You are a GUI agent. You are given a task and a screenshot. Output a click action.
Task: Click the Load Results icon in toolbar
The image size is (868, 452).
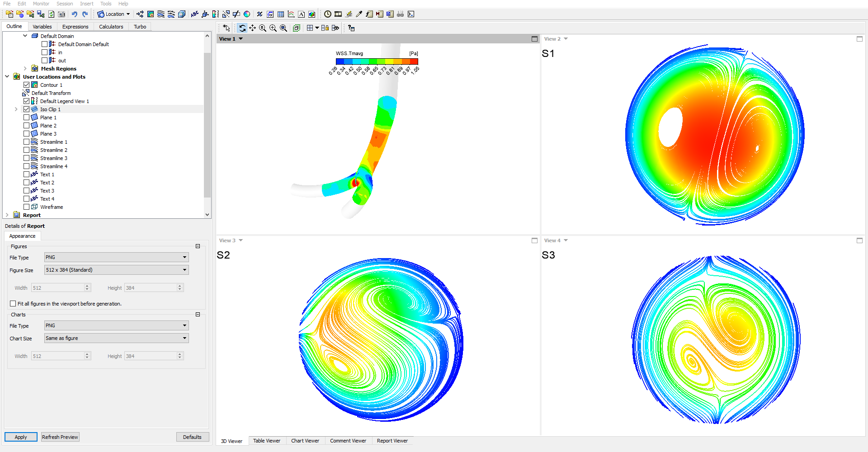[x=9, y=14]
